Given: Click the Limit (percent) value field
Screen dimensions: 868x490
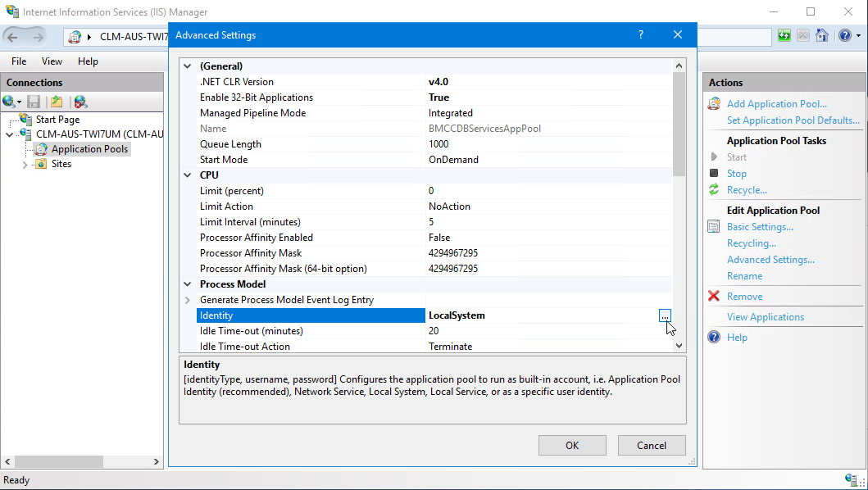Looking at the screenshot, I should click(548, 190).
